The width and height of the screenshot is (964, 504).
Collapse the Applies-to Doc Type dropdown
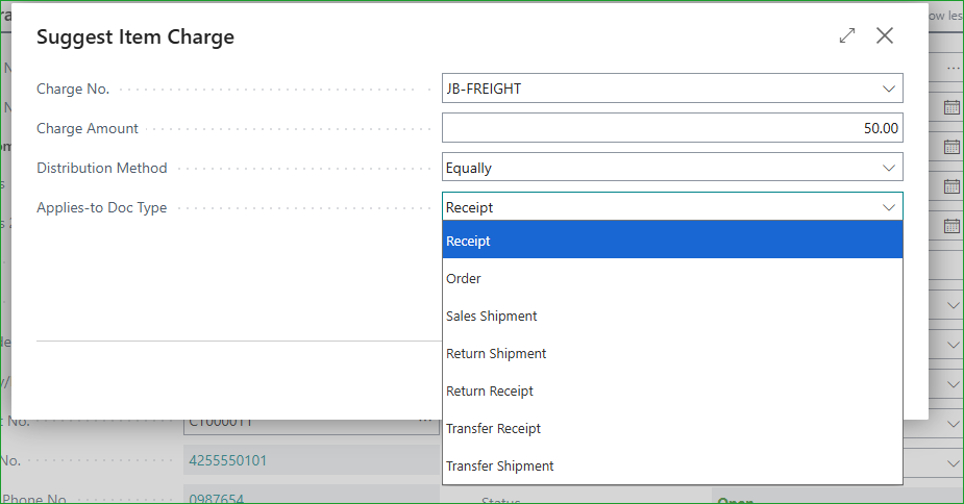[888, 207]
